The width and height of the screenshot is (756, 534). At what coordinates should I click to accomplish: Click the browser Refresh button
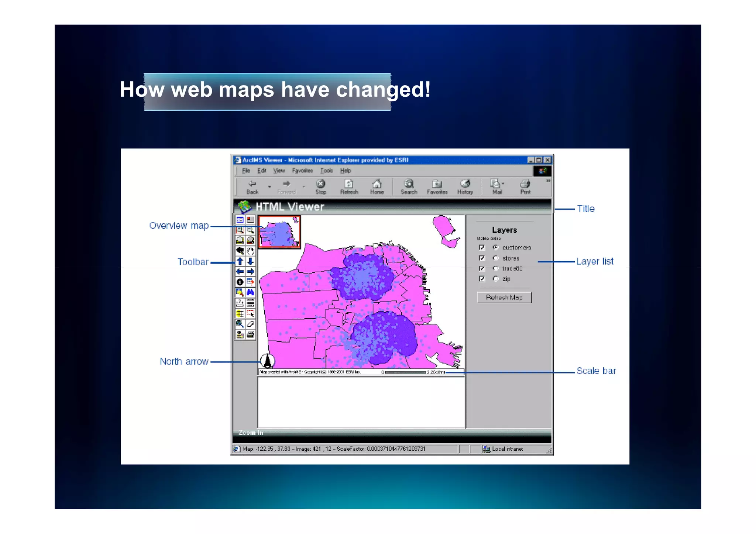click(x=349, y=187)
